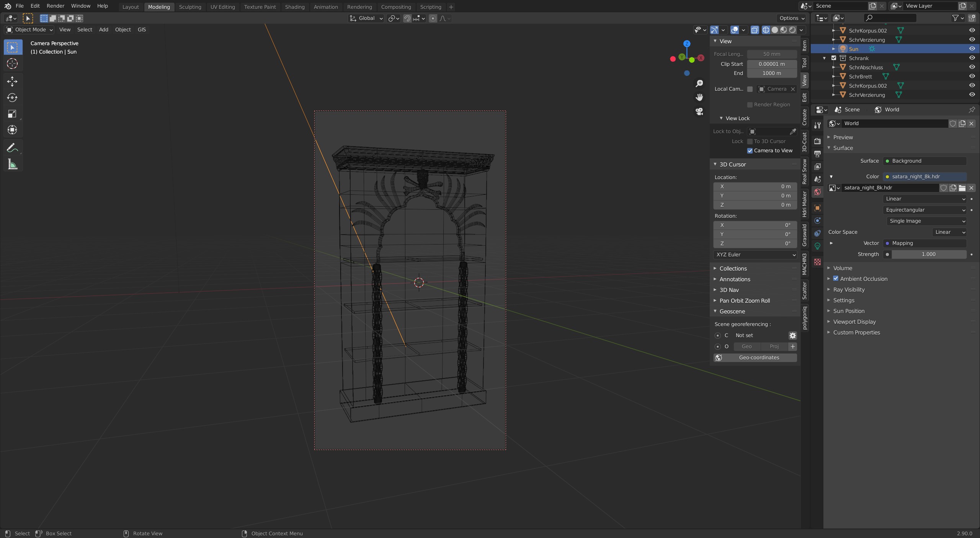The width and height of the screenshot is (980, 538).
Task: Toggle Camera to View checkbox
Action: point(750,151)
